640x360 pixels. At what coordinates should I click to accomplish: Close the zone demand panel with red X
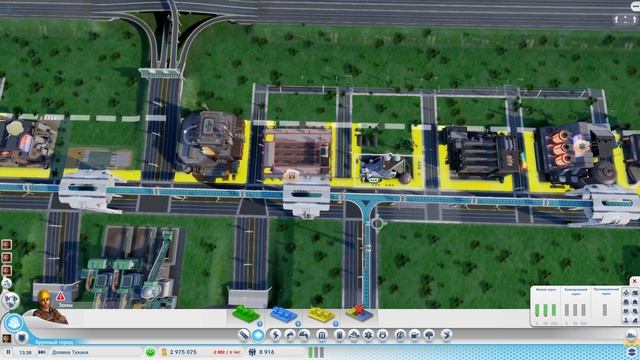(635, 282)
